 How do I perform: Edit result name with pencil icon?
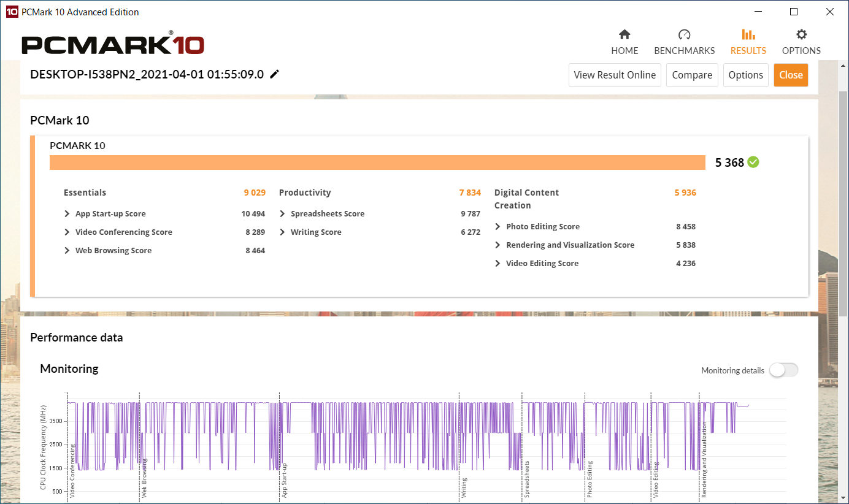(275, 74)
